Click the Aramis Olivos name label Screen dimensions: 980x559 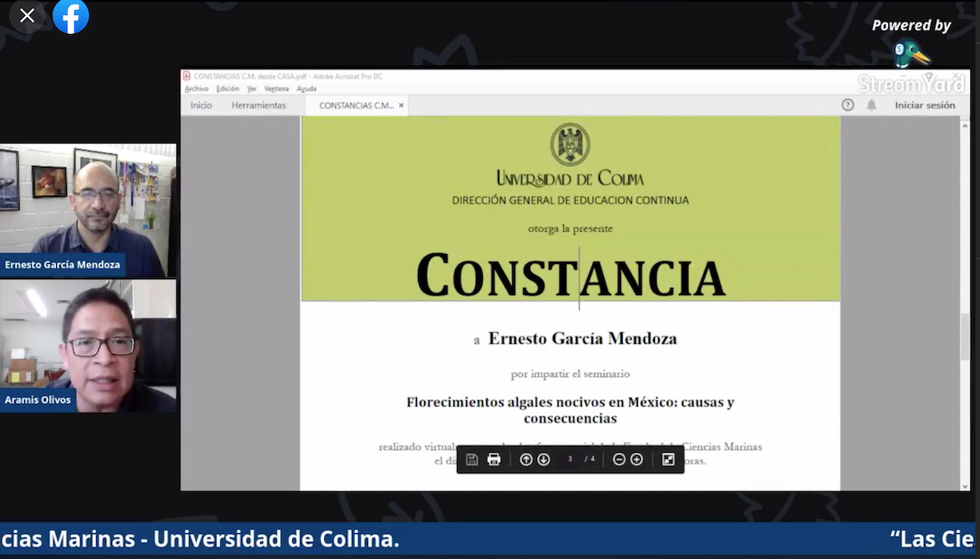(x=37, y=399)
